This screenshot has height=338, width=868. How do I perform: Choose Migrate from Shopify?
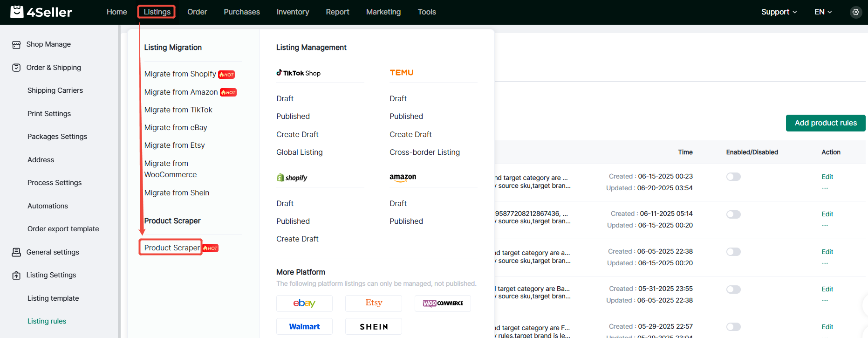[x=180, y=74]
